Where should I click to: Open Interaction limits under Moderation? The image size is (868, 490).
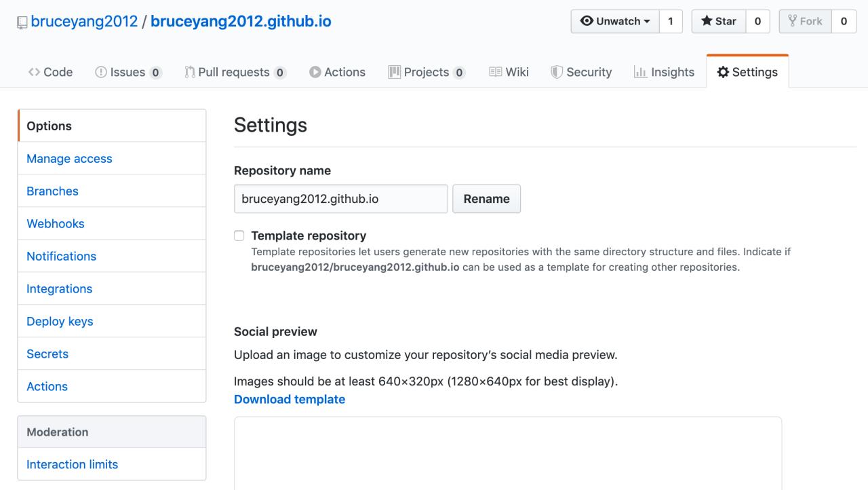tap(112, 464)
